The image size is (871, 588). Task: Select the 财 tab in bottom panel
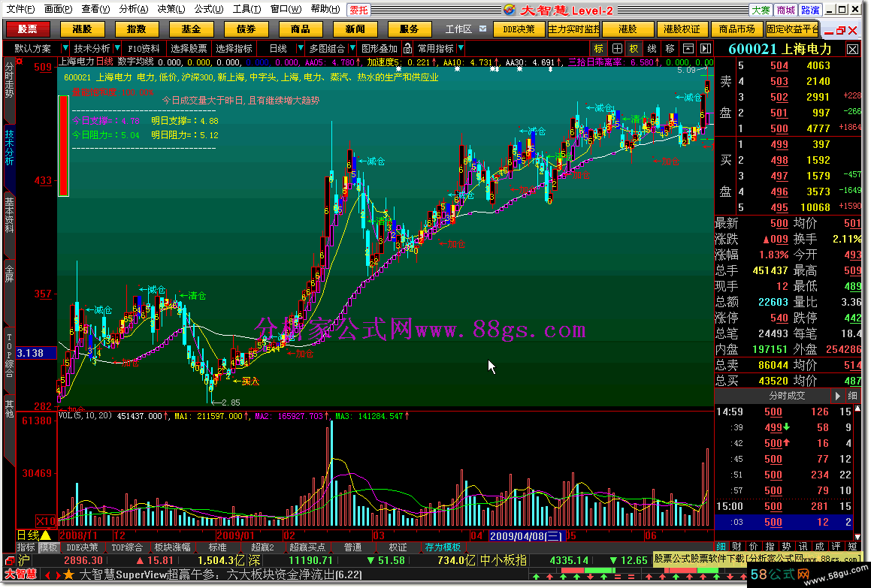[x=737, y=547]
